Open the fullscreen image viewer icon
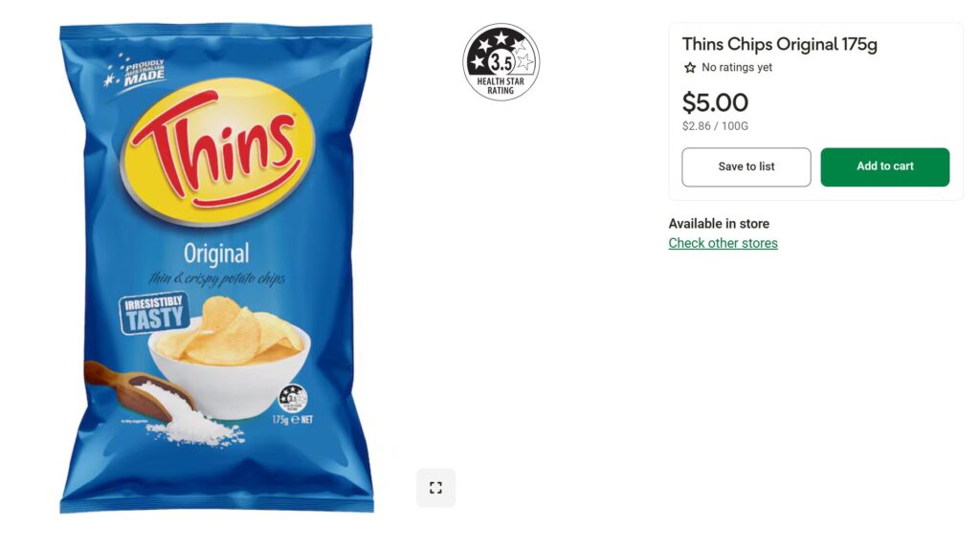980x551 pixels. point(435,488)
